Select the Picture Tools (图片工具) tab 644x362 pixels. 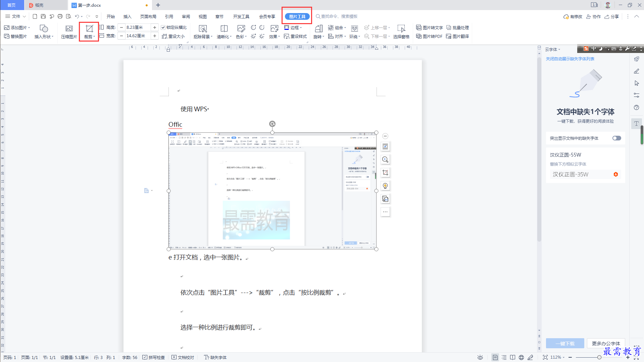point(297,16)
